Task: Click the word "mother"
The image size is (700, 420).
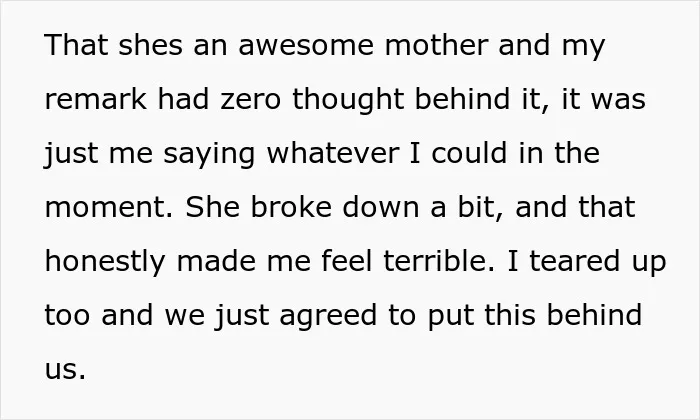Action: pyautogui.click(x=437, y=45)
